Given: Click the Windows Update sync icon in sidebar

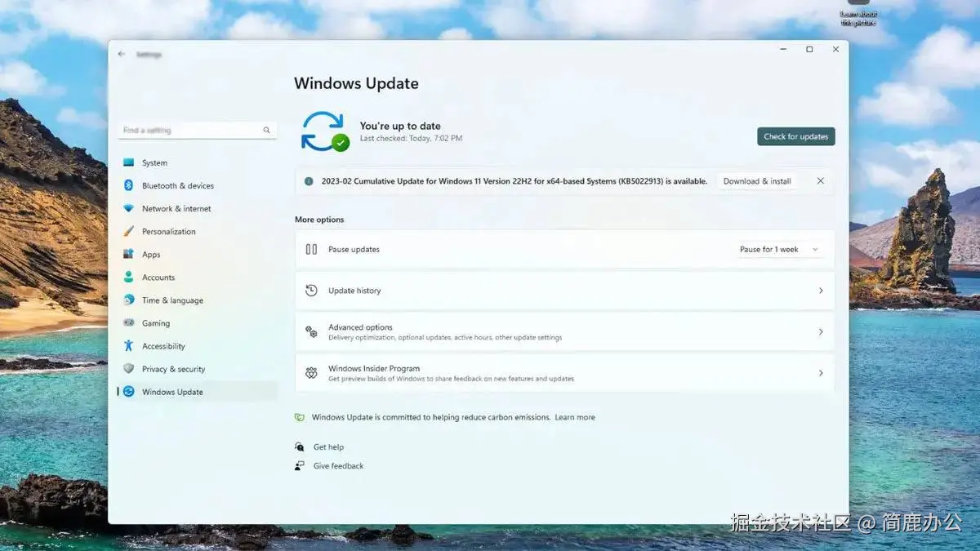Looking at the screenshot, I should click(128, 391).
